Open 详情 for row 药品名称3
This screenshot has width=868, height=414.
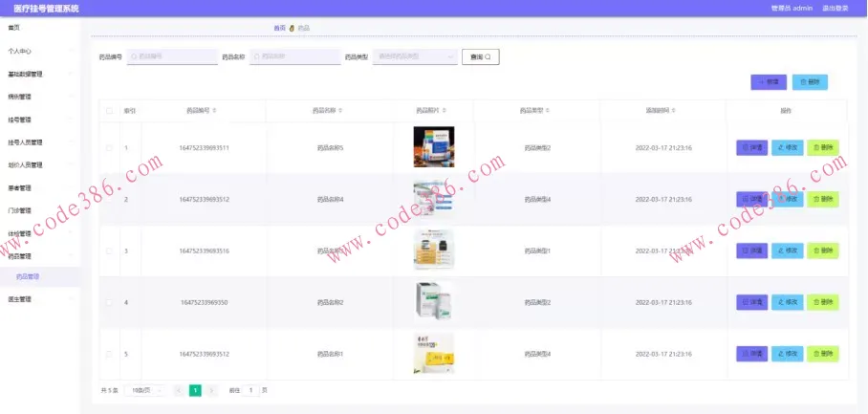click(x=751, y=251)
